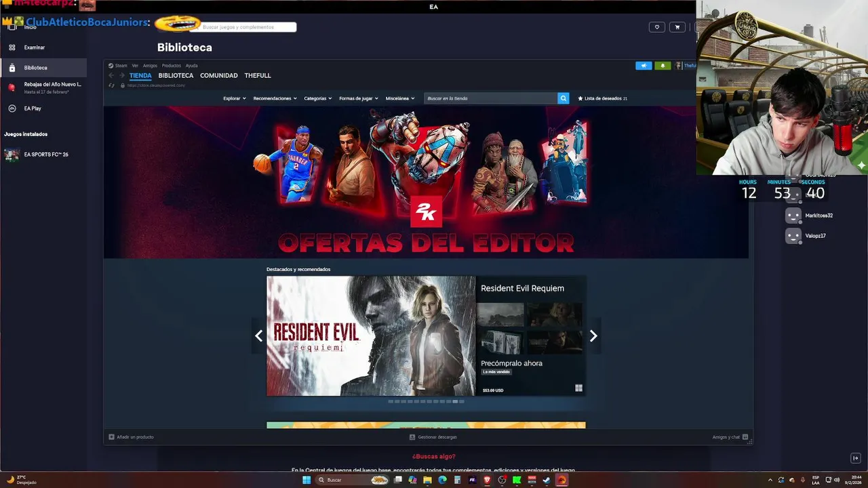The width and height of the screenshot is (868, 488).
Task: Open Brave browser from the taskbar
Action: click(487, 480)
